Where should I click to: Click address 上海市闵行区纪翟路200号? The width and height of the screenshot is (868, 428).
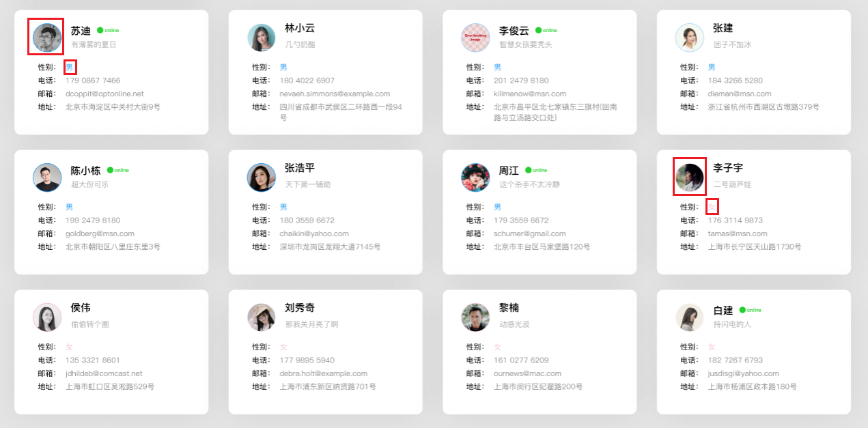[x=537, y=386]
